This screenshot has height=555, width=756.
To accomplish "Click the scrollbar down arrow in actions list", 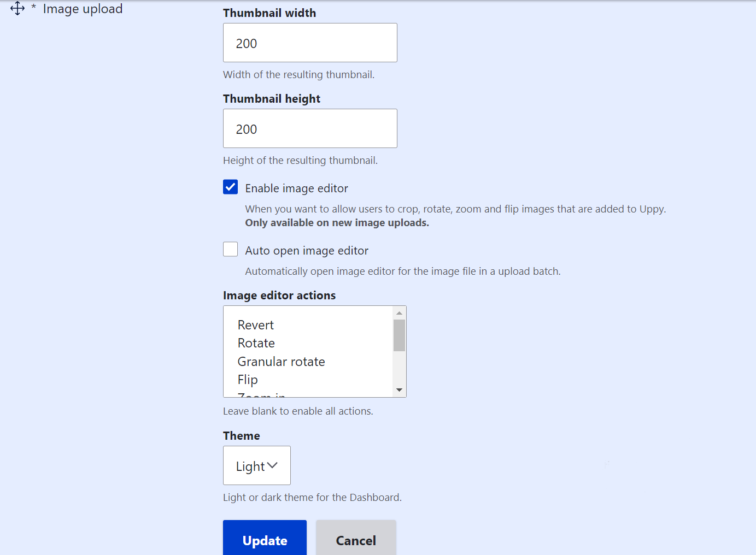I will 399,390.
